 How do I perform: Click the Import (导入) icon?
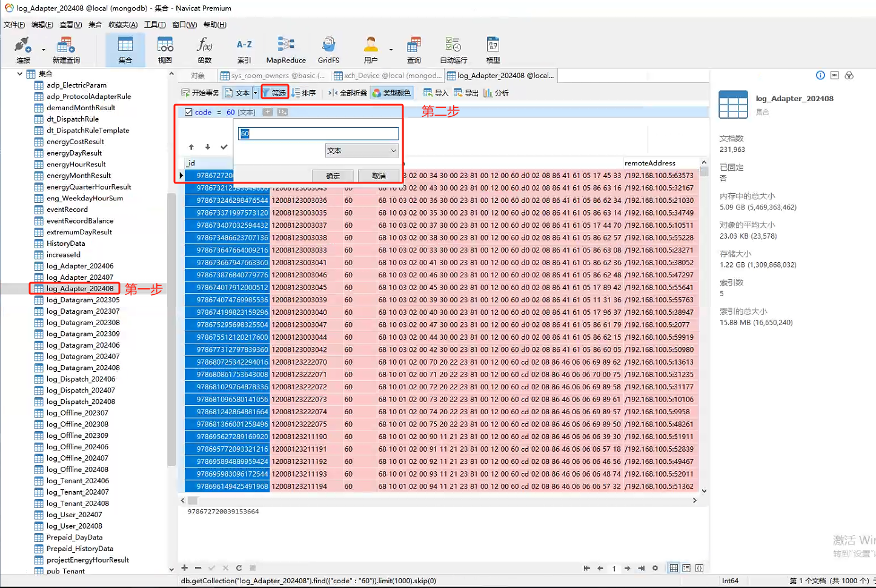pyautogui.click(x=436, y=93)
